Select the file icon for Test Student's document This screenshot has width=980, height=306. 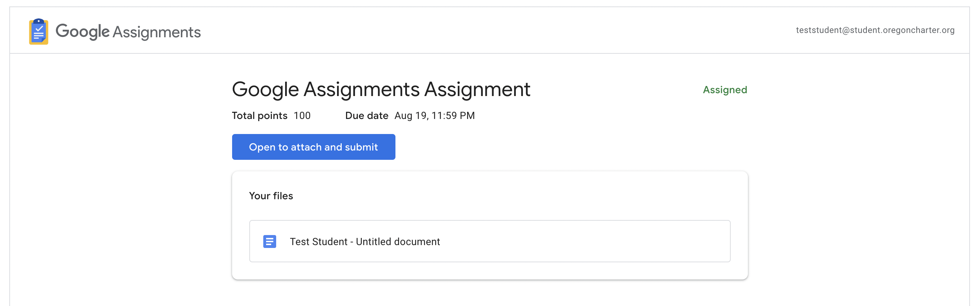(x=269, y=241)
